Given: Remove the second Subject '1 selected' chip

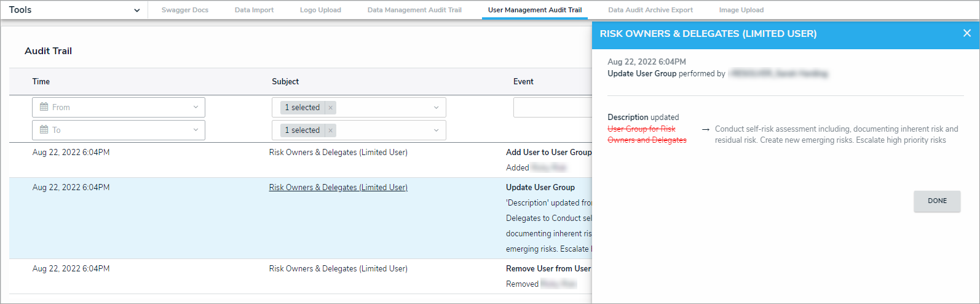Looking at the screenshot, I should (x=331, y=130).
